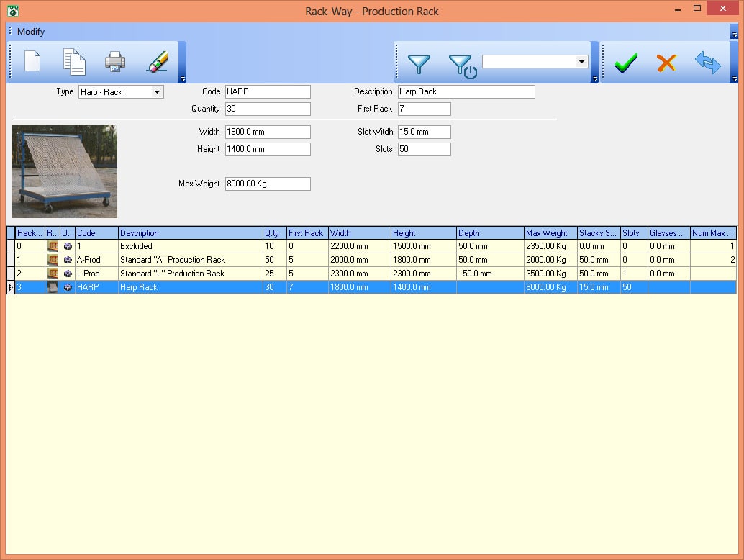
Task: Click the Slot Width field showing 15.0 mm
Action: [x=425, y=132]
